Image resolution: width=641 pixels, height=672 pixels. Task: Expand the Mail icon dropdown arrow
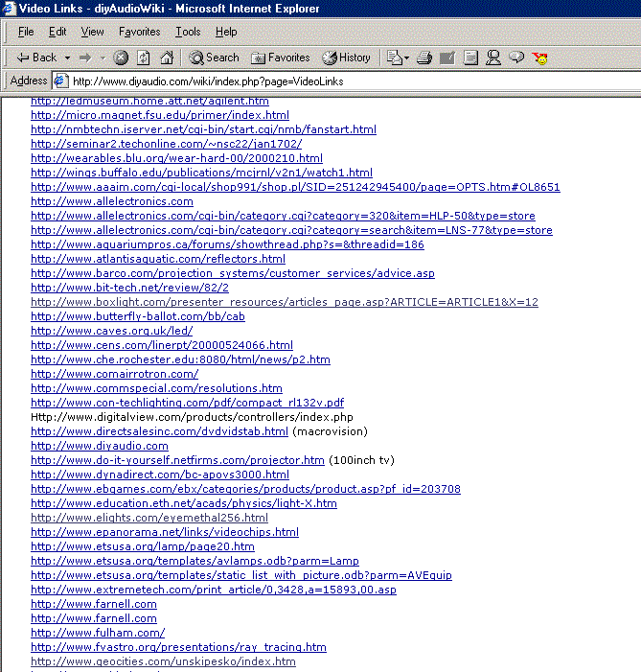406,58
